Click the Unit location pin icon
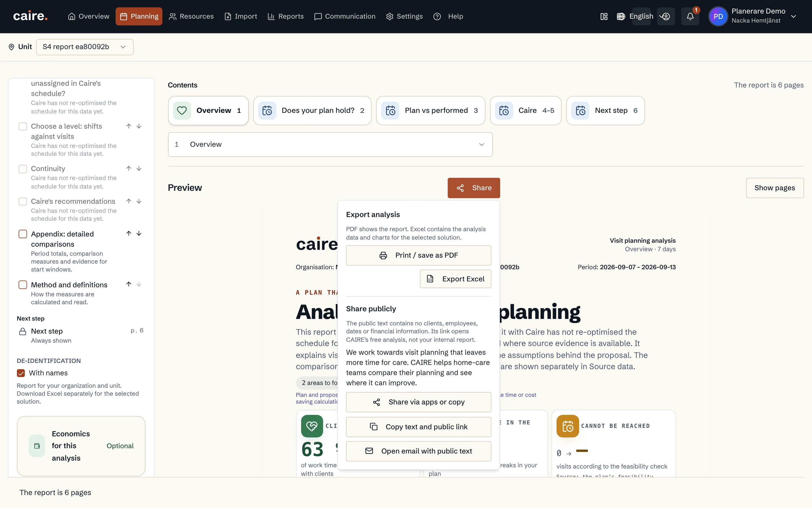812x508 pixels. coord(11,47)
